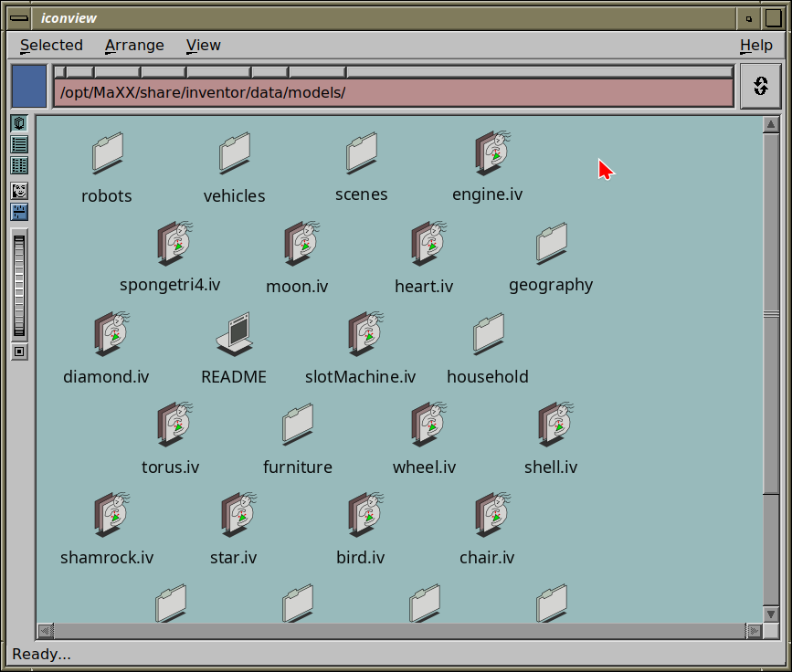The width and height of the screenshot is (792, 672).
Task: Toggle the blue ruler-like sidebar button
Action: coord(19,212)
